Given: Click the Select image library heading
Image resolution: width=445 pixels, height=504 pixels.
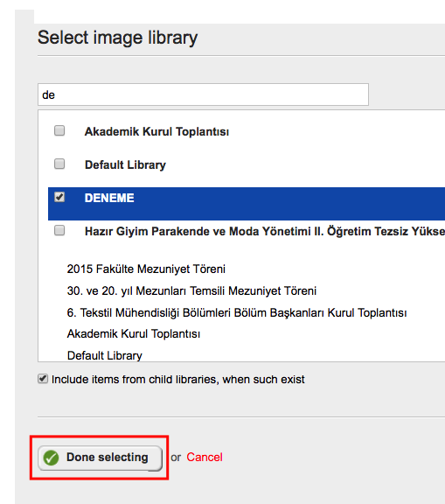Looking at the screenshot, I should (x=117, y=38).
